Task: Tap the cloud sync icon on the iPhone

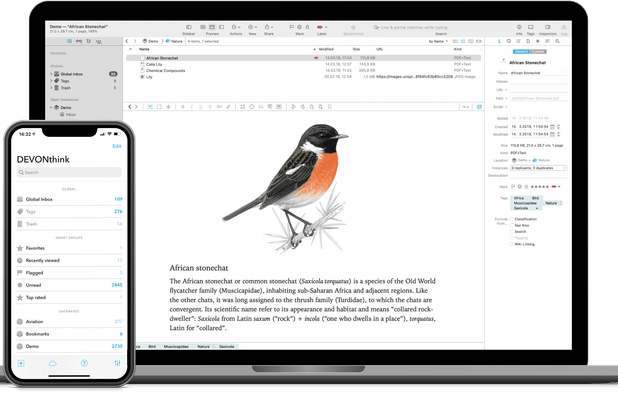Action: pos(53,363)
